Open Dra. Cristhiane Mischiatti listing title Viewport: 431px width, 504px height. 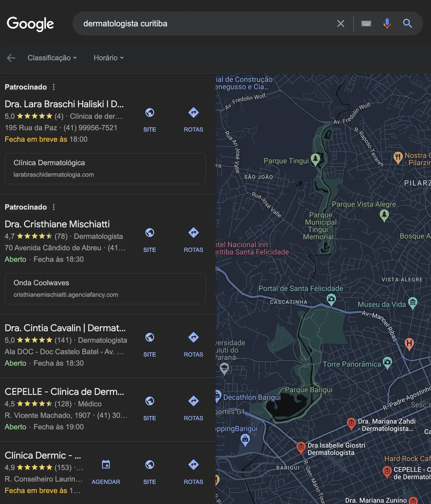pyautogui.click(x=57, y=224)
